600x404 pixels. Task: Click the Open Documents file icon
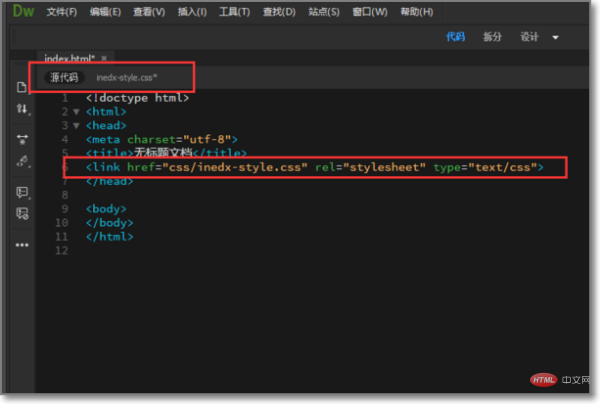[22, 87]
